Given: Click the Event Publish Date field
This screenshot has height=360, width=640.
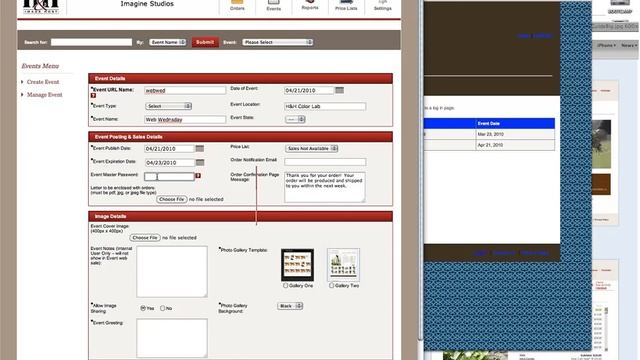Looking at the screenshot, I should [169, 149].
